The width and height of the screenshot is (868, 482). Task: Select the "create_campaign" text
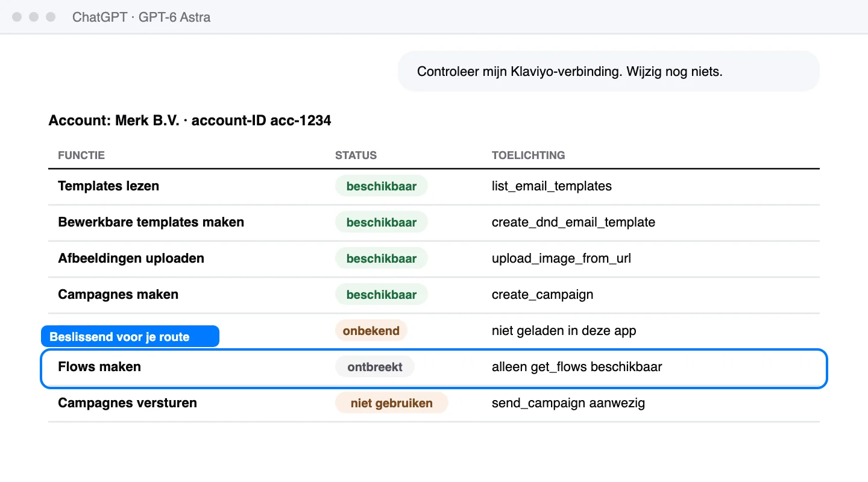(542, 295)
